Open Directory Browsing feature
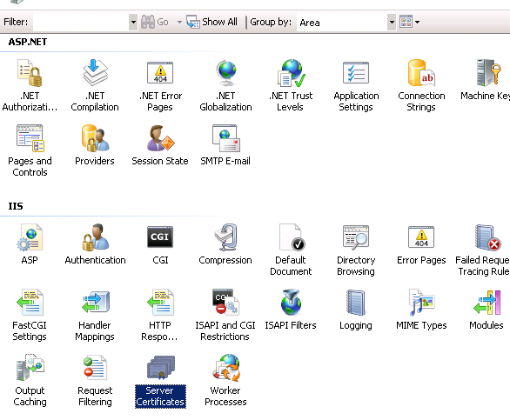The height and width of the screenshot is (420, 510). click(x=356, y=250)
